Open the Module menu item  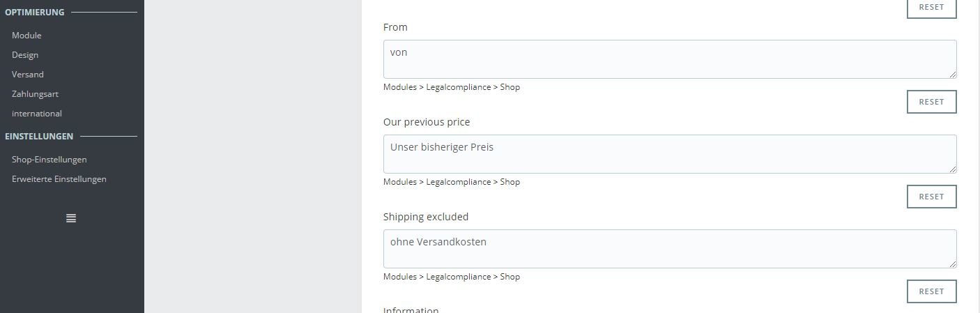[26, 36]
